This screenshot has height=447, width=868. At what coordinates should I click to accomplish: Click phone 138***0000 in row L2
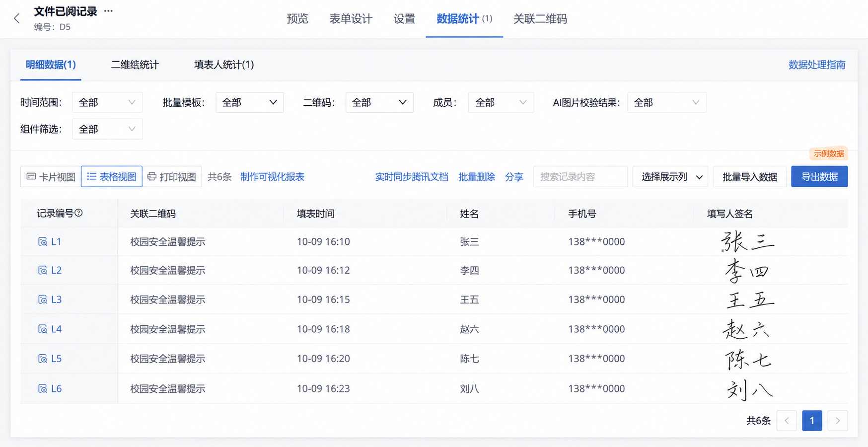tap(596, 270)
